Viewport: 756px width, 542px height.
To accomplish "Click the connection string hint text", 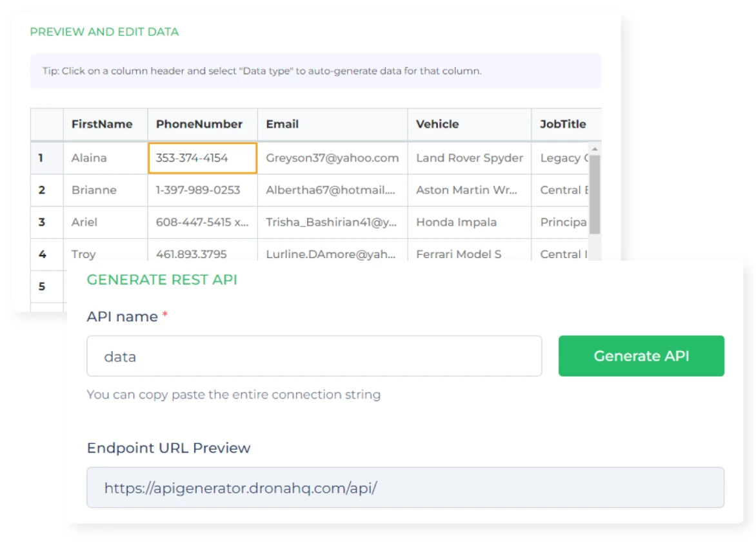I will tap(234, 394).
